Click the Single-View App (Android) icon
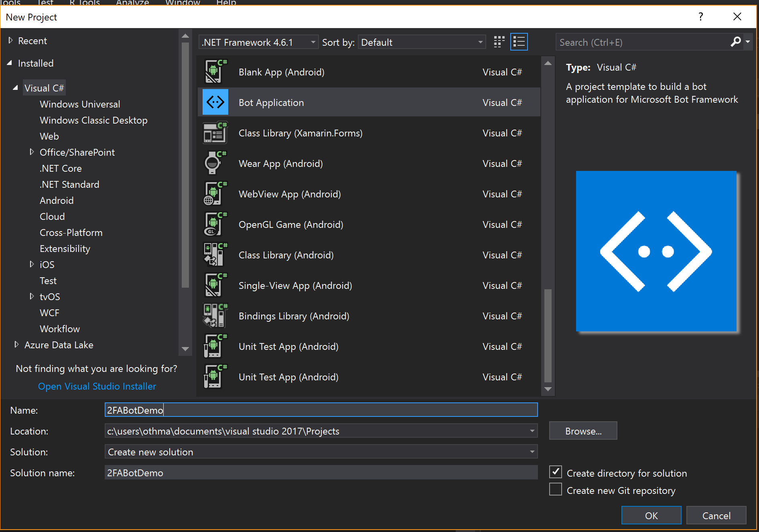Viewport: 759px width, 532px height. click(215, 285)
